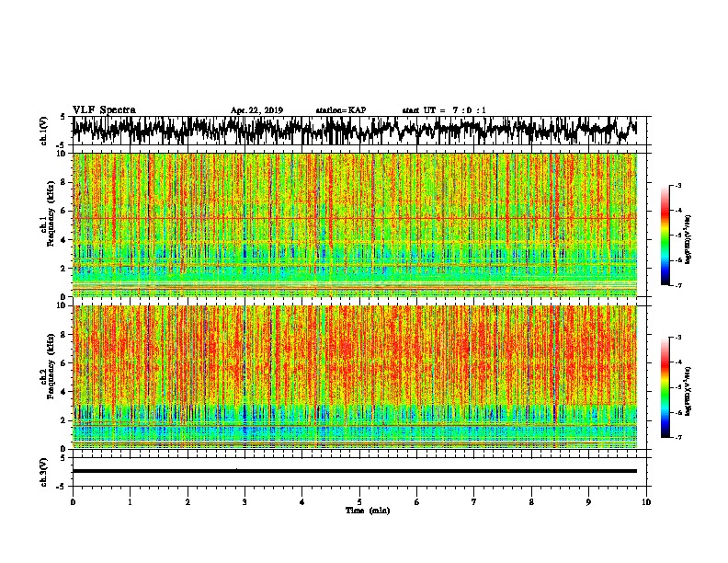Click the '6' kHz tick of ch.2 spectrogram
This screenshot has height=563, width=728.
click(65, 362)
